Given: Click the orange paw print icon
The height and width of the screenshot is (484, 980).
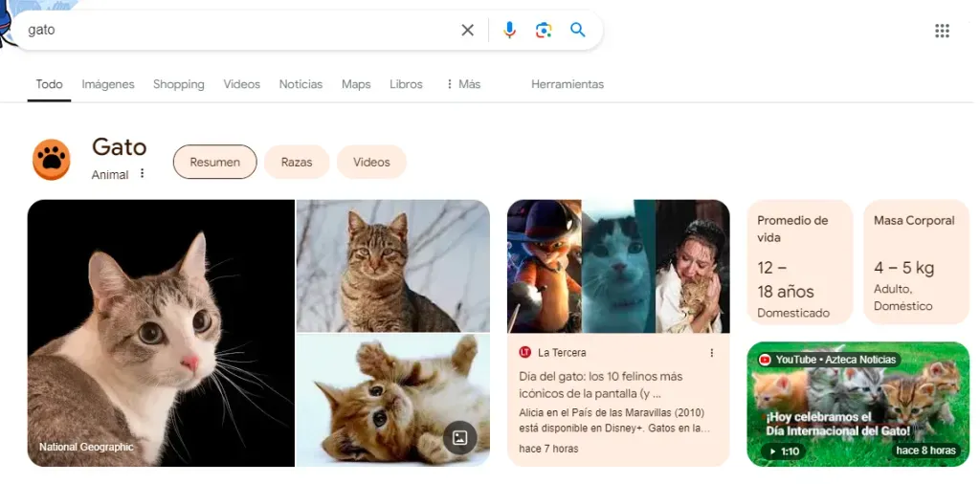Looking at the screenshot, I should [52, 160].
